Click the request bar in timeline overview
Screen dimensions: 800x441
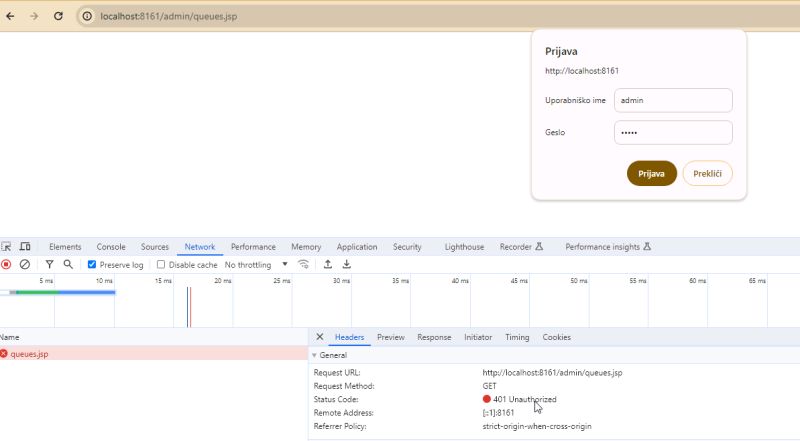(62, 292)
